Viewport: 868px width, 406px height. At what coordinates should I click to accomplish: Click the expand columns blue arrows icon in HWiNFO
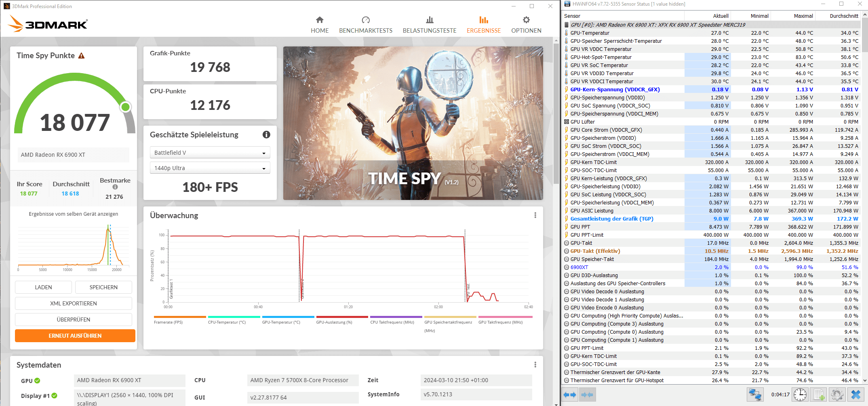[569, 395]
